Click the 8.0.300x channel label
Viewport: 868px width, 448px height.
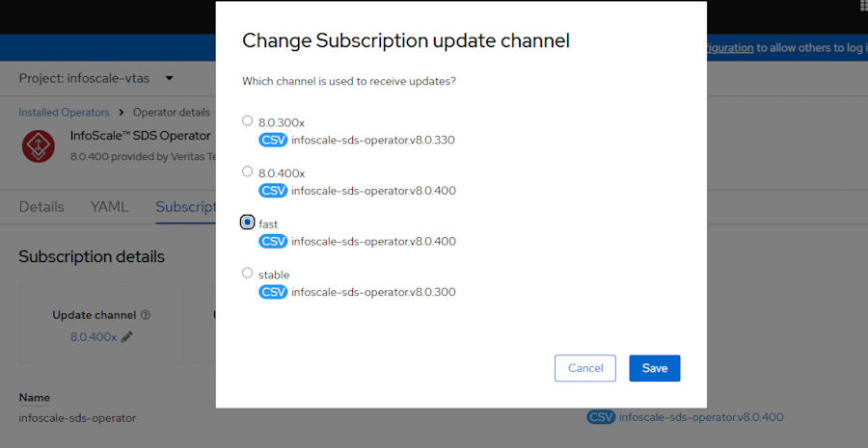pos(282,122)
